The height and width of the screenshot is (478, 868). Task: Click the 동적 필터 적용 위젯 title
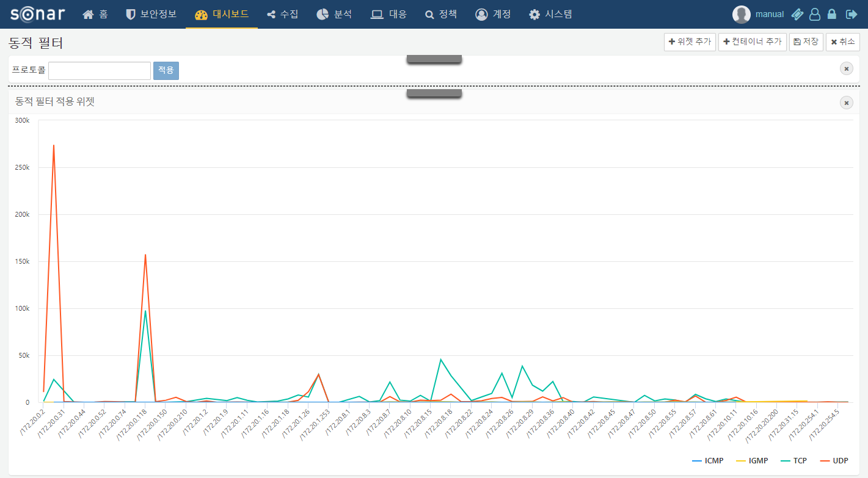pos(55,102)
